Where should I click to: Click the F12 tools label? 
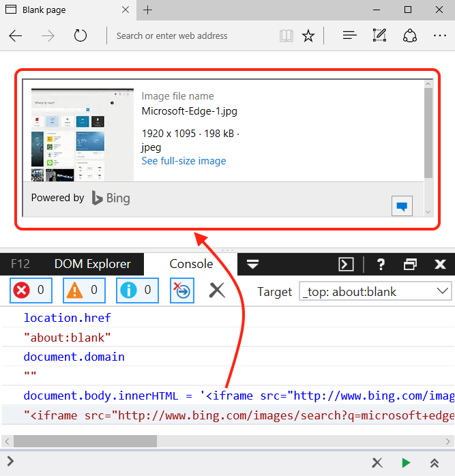20,264
